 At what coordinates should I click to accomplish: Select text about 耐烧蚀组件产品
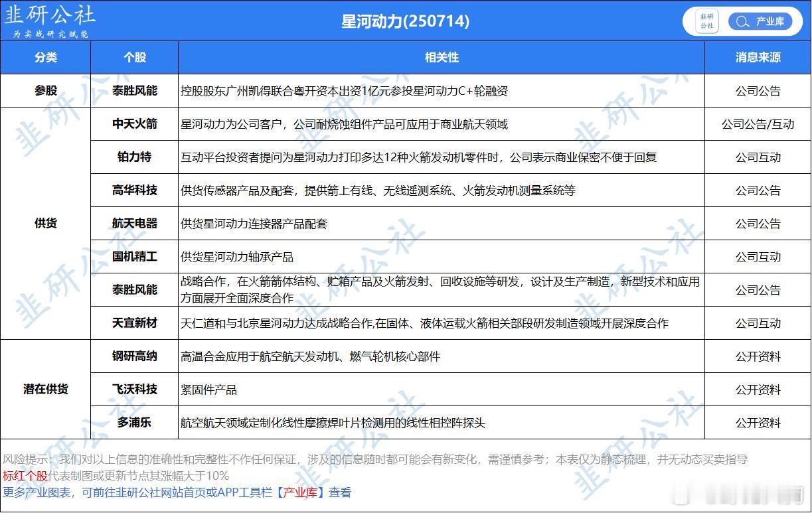point(344,124)
